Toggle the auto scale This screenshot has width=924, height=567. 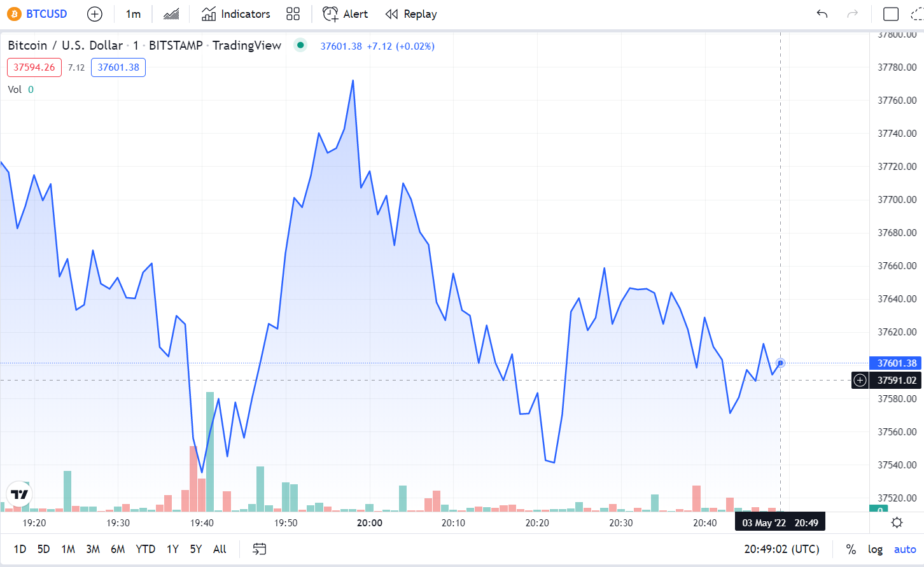pos(905,549)
